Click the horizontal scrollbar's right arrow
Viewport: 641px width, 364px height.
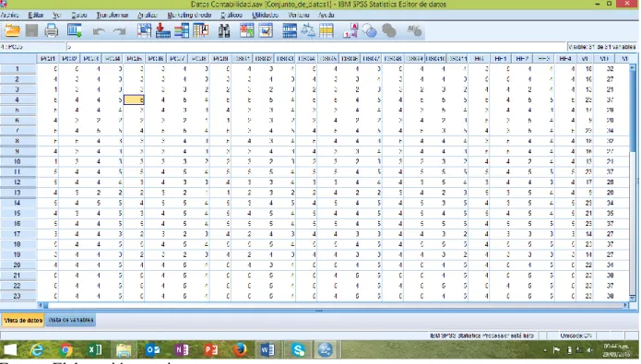click(x=626, y=305)
